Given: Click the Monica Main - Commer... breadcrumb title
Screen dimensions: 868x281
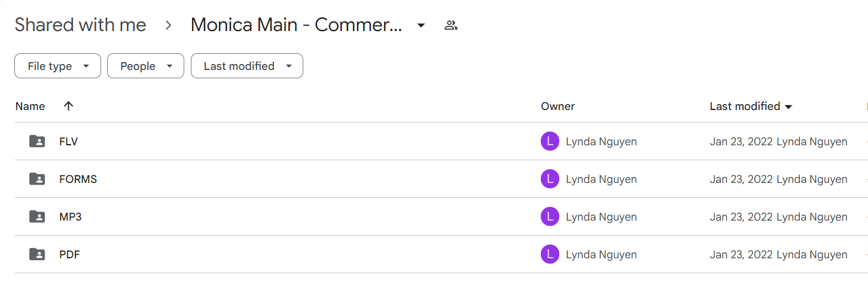Looking at the screenshot, I should (296, 25).
